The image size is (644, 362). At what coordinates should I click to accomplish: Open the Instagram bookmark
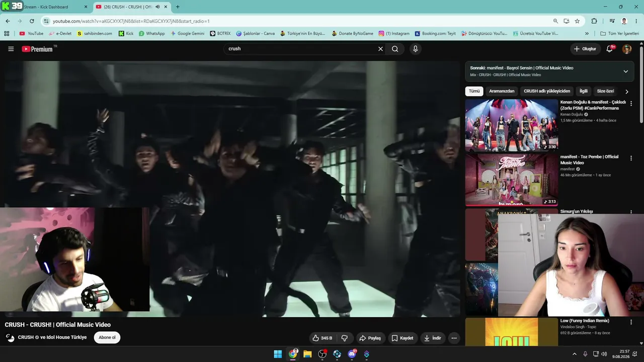[394, 34]
